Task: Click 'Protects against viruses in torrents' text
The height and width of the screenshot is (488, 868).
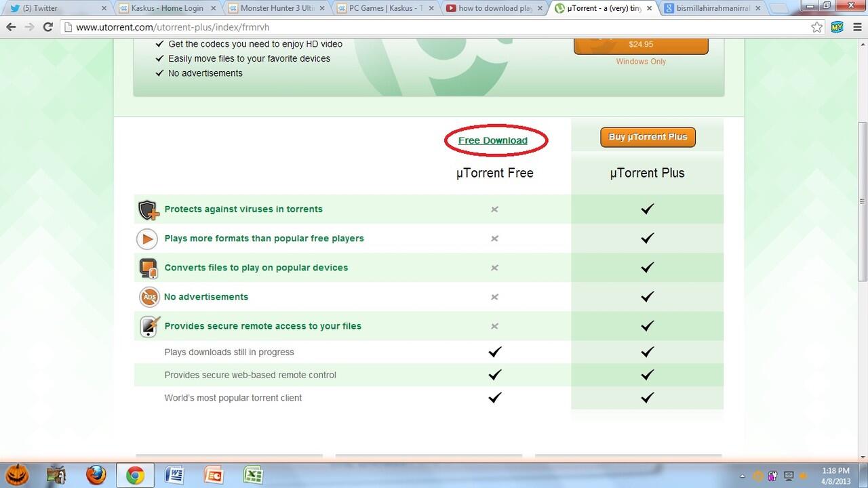Action: pyautogui.click(x=243, y=209)
